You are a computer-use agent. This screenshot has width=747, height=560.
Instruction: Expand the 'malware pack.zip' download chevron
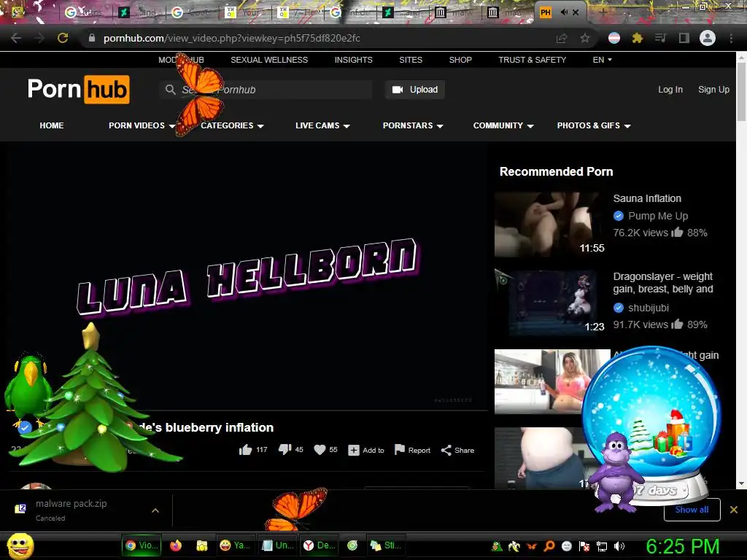pyautogui.click(x=155, y=510)
